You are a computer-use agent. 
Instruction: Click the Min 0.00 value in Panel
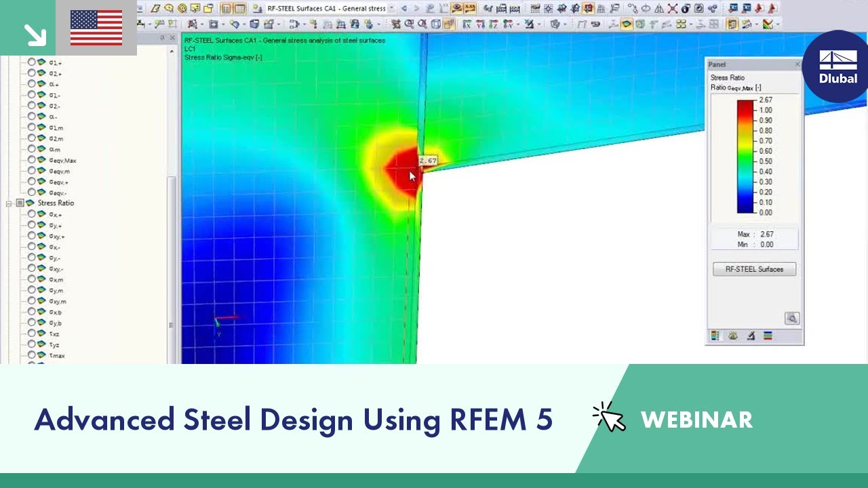[x=767, y=245]
